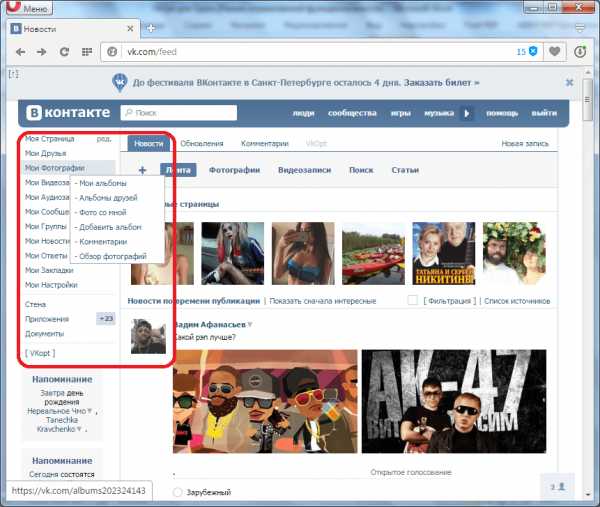Open Приложения in the sidebar
The width and height of the screenshot is (600, 507).
47,319
